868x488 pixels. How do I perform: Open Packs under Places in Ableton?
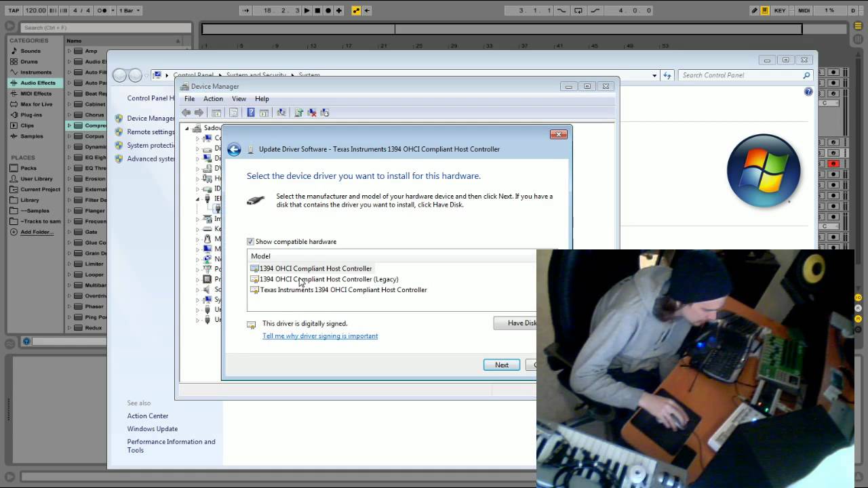(28, 168)
